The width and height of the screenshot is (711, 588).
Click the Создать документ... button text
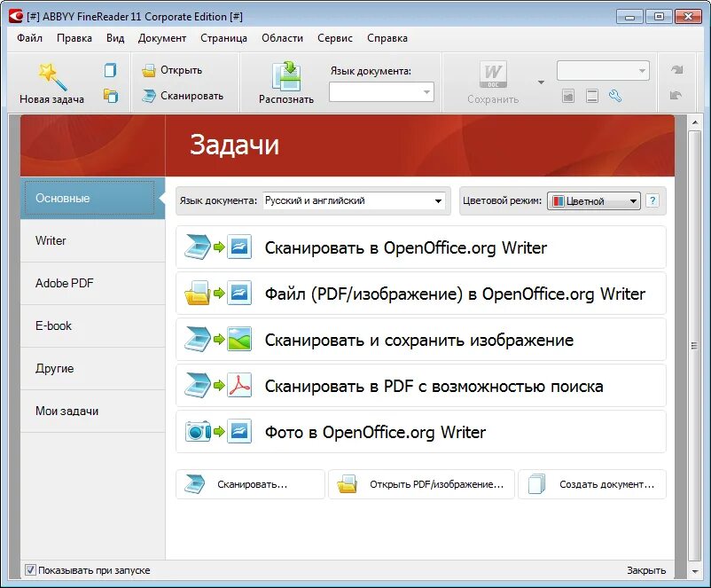pos(606,484)
